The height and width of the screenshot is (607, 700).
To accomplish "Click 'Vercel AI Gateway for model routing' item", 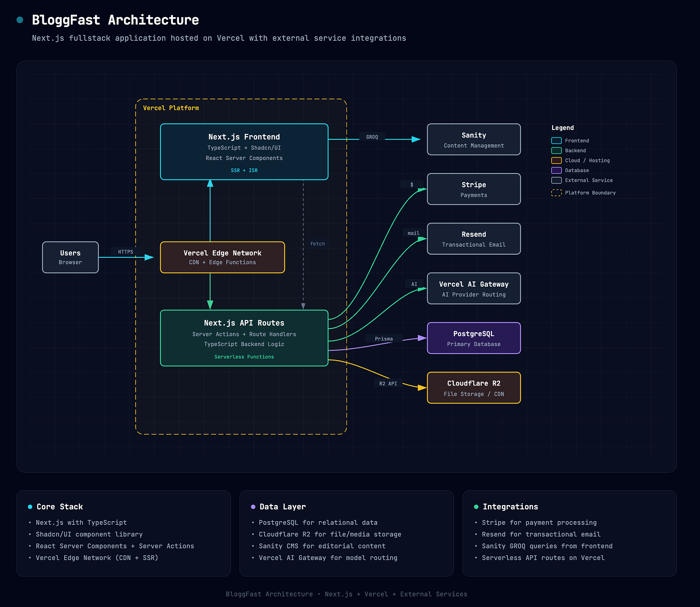I will [x=328, y=558].
